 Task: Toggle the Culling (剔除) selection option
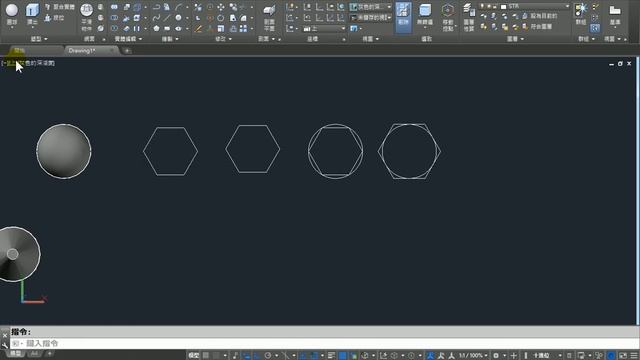click(403, 17)
